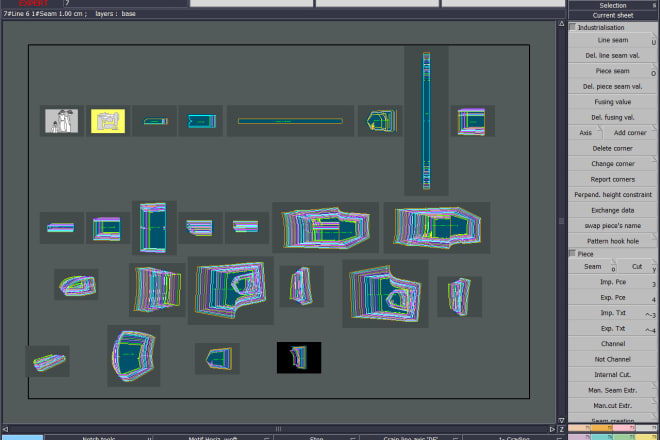Choose Del. line seam val.
This screenshot has width=660, height=440.
[612, 56]
